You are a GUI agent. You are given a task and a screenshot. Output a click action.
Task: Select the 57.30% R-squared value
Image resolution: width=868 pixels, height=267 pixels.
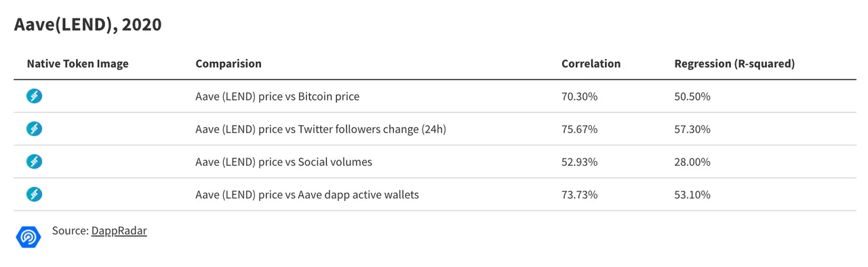point(692,129)
